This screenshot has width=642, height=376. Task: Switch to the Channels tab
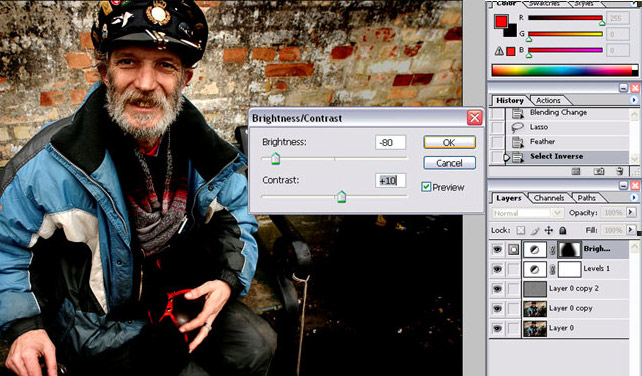[x=549, y=198]
